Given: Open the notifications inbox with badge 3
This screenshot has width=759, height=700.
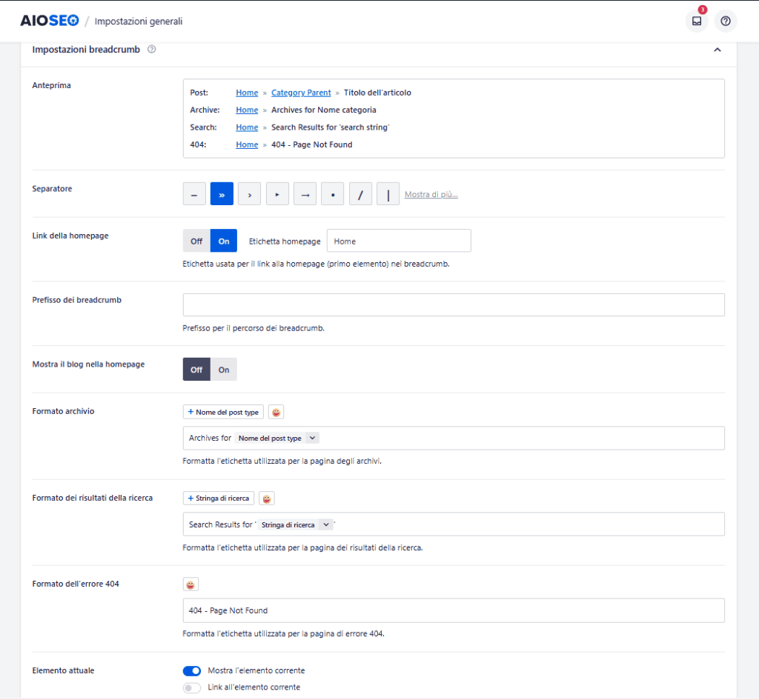Looking at the screenshot, I should pyautogui.click(x=696, y=21).
